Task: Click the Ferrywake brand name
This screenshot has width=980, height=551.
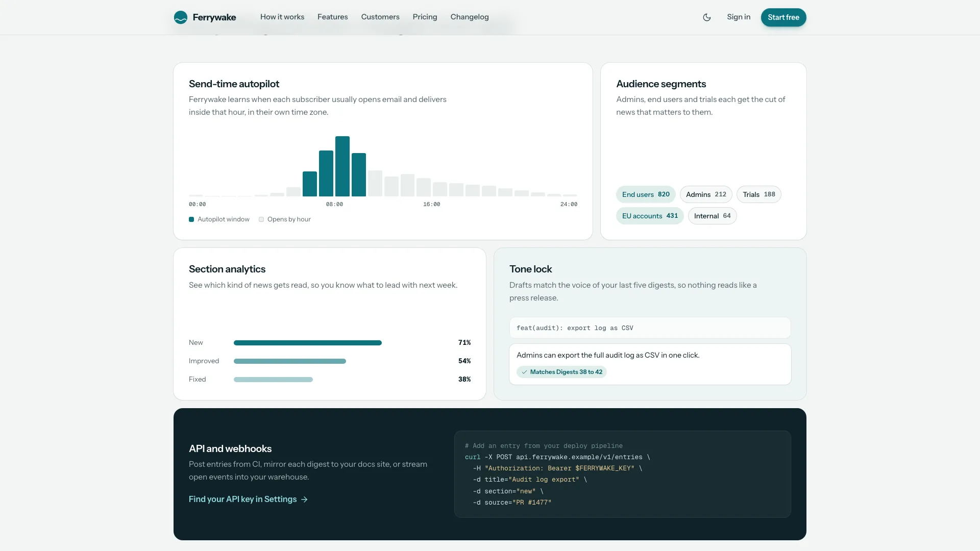Action: (x=214, y=17)
